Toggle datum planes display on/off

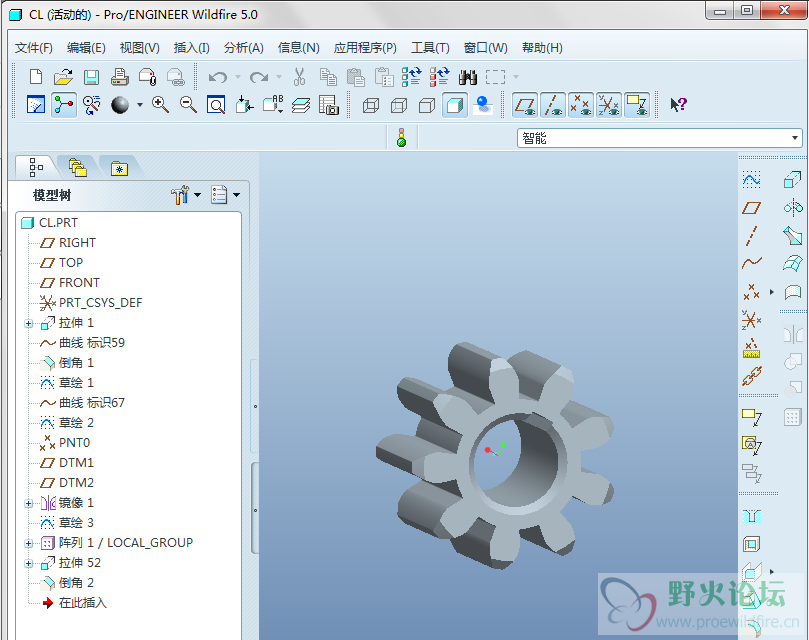(x=524, y=105)
